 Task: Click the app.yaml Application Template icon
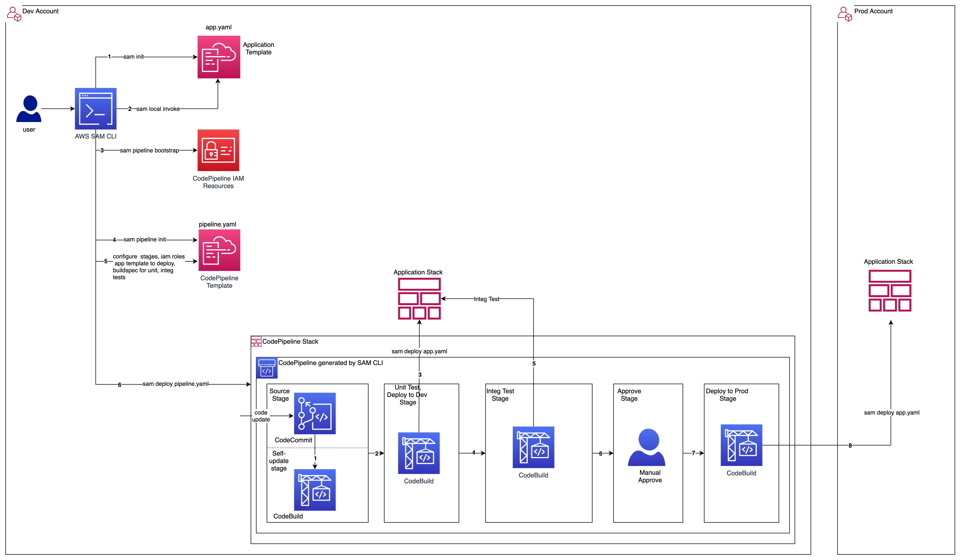click(219, 57)
